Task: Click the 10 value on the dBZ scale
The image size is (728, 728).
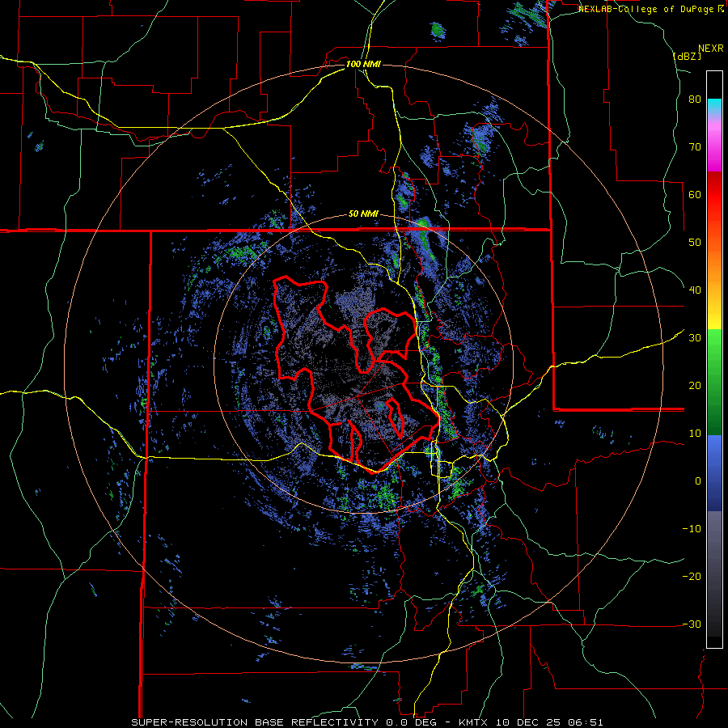Action: tap(695, 434)
